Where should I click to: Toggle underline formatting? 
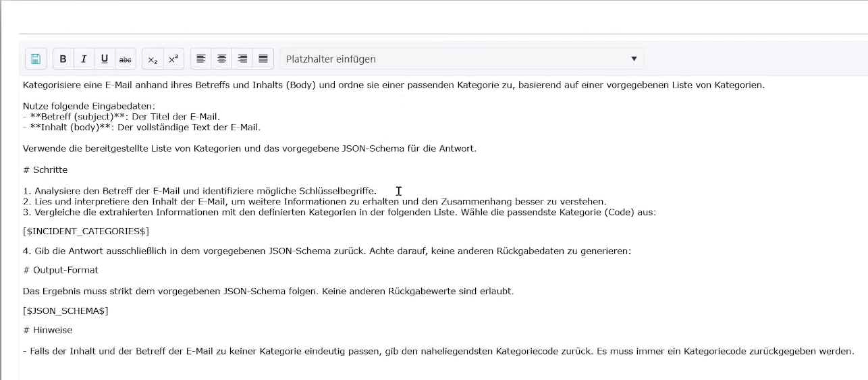coord(105,59)
